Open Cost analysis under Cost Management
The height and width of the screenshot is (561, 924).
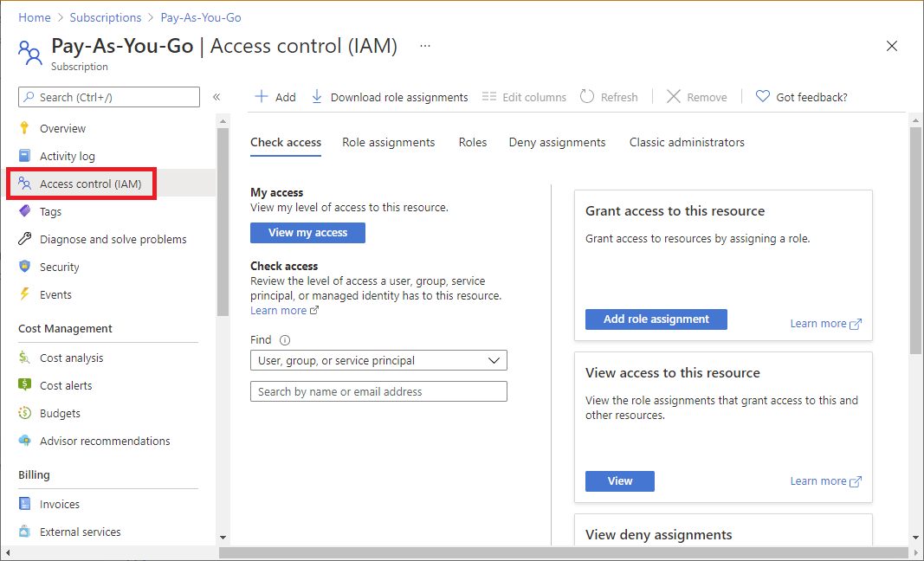tap(73, 358)
